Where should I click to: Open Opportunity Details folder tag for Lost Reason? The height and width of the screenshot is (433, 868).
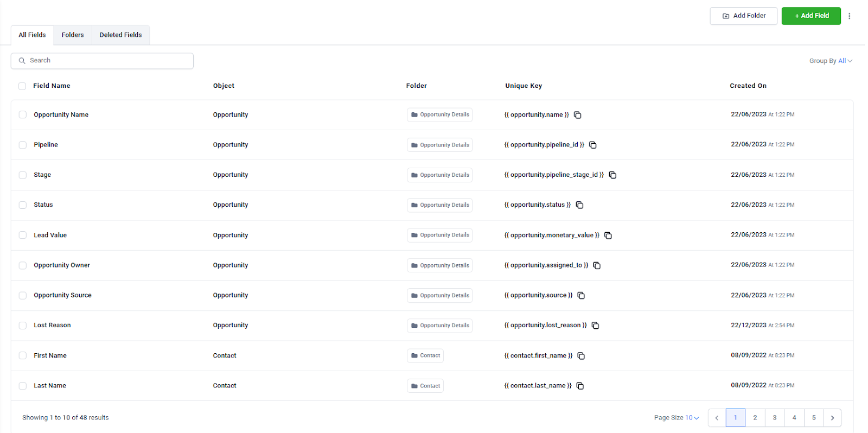click(440, 326)
